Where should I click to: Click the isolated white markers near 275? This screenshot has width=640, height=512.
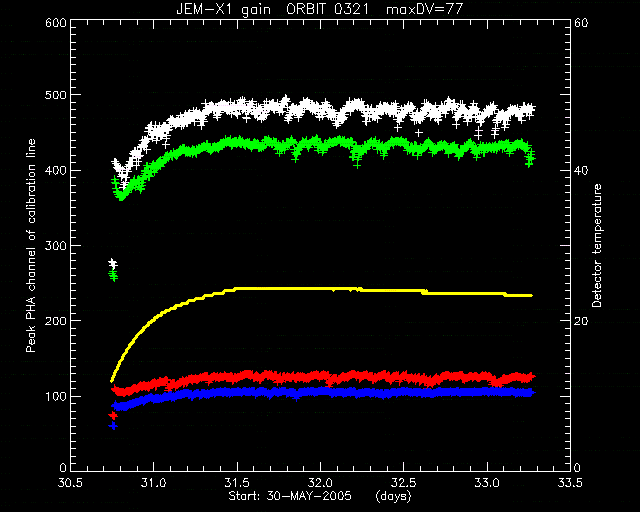(x=113, y=264)
